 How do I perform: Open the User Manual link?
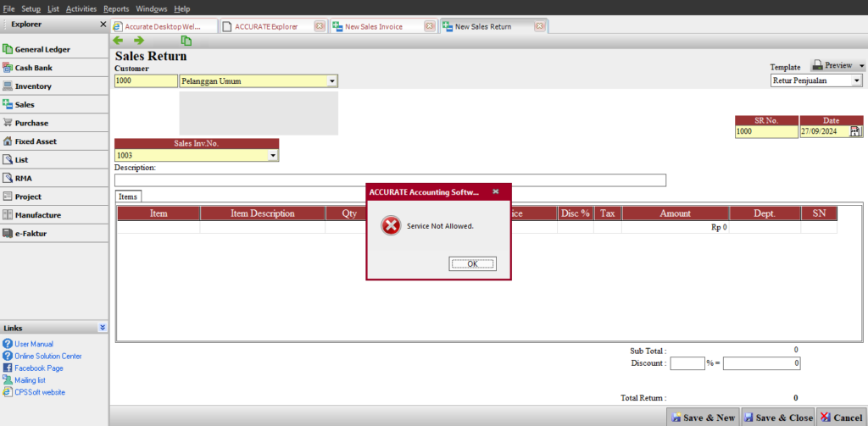[x=34, y=344]
